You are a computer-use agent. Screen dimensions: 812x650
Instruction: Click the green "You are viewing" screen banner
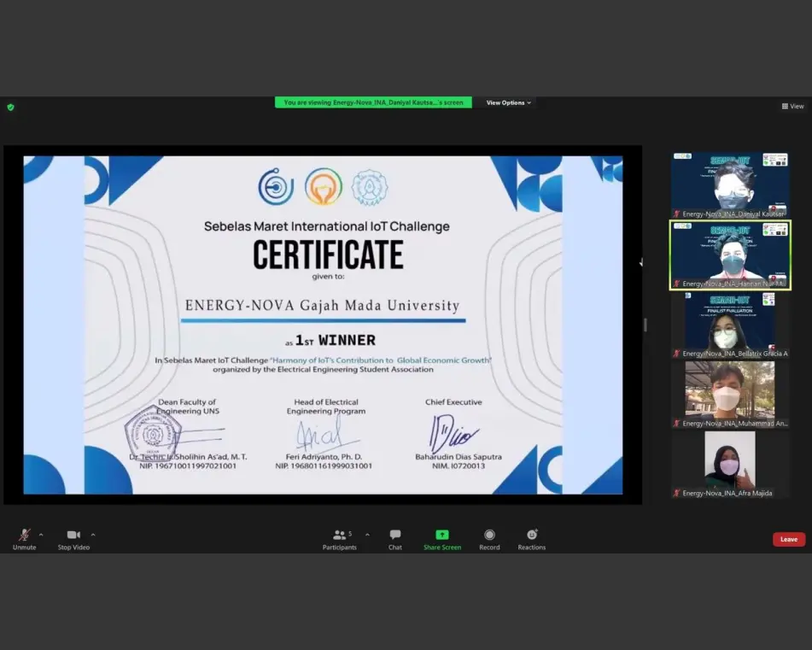click(x=373, y=102)
